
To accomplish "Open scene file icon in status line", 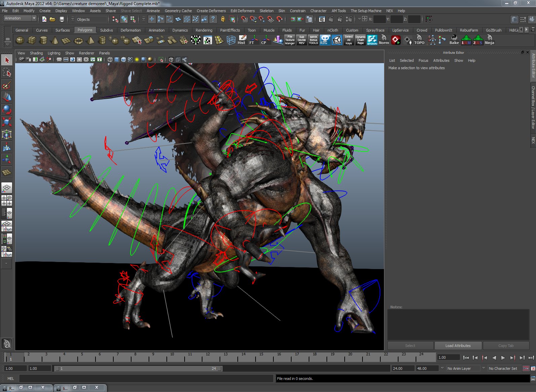I will [52, 19].
